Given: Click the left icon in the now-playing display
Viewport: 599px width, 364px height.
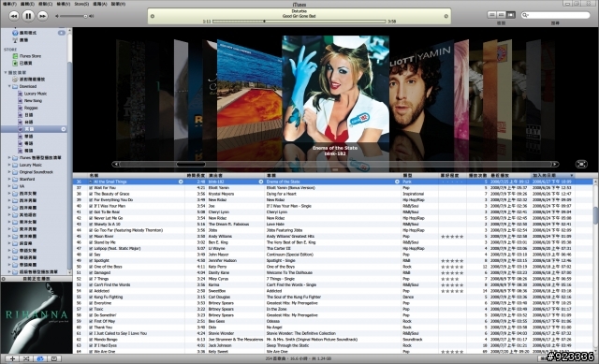Looking at the screenshot, I should pyautogui.click(x=153, y=16).
